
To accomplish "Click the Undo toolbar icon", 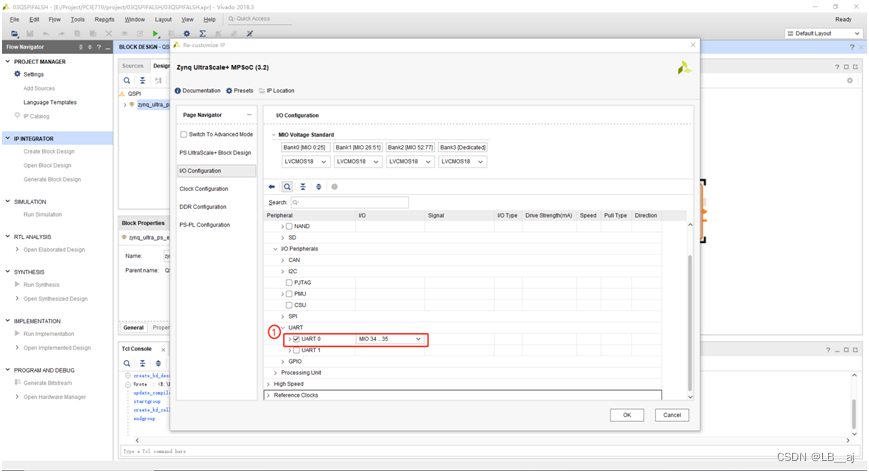I will pos(45,34).
